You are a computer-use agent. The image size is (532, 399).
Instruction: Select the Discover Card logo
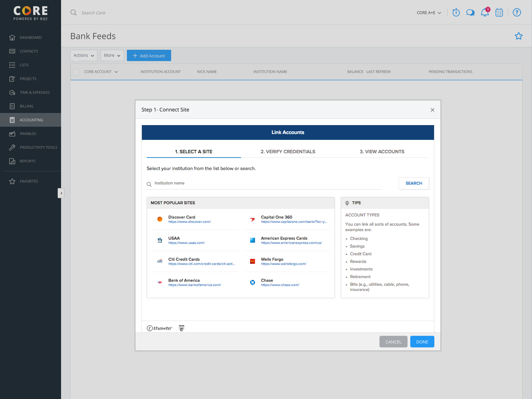click(160, 219)
